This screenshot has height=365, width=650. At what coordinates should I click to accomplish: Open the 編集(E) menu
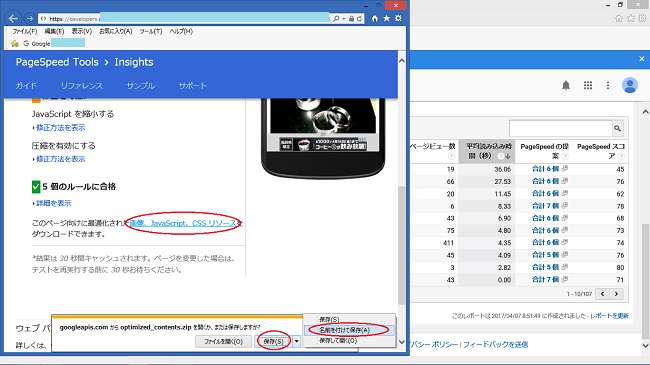click(x=54, y=31)
